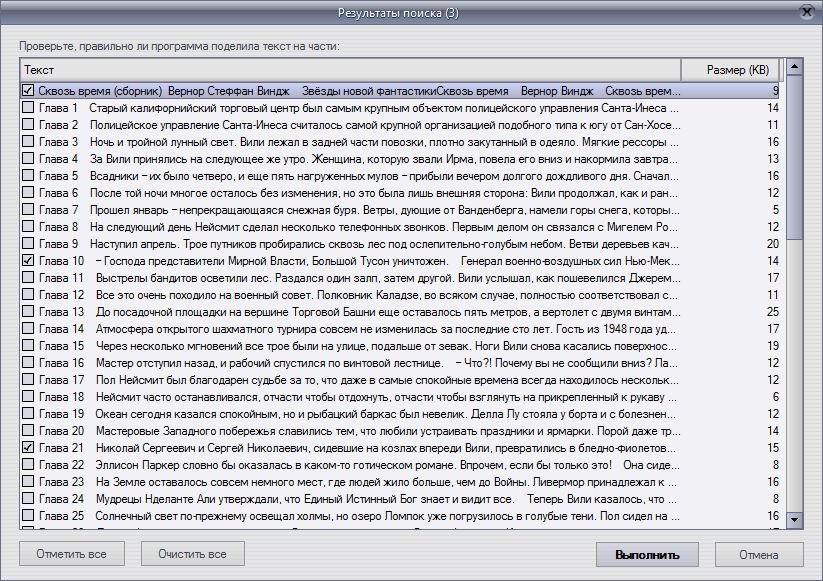The image size is (823, 581).
Task: Check the Глава 1 checkbox
Action: tap(28, 108)
